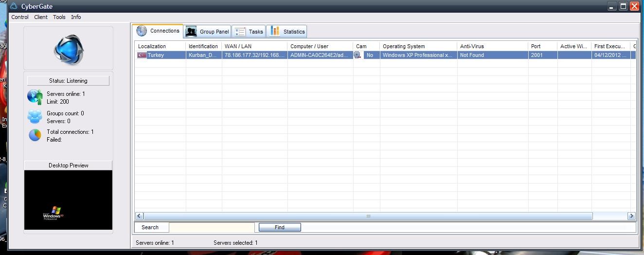Viewport: 644px width, 255px height.
Task: Click the webcam icon in the Cam column
Action: pyautogui.click(x=358, y=55)
